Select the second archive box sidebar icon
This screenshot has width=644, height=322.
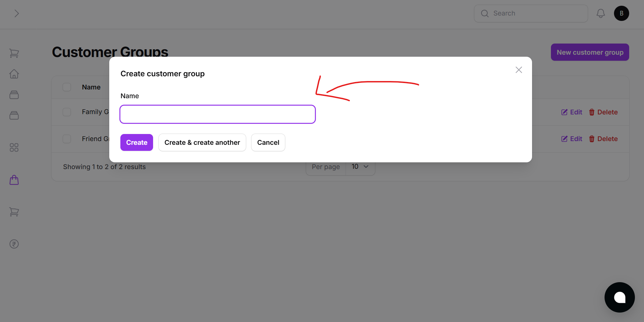pos(14,115)
